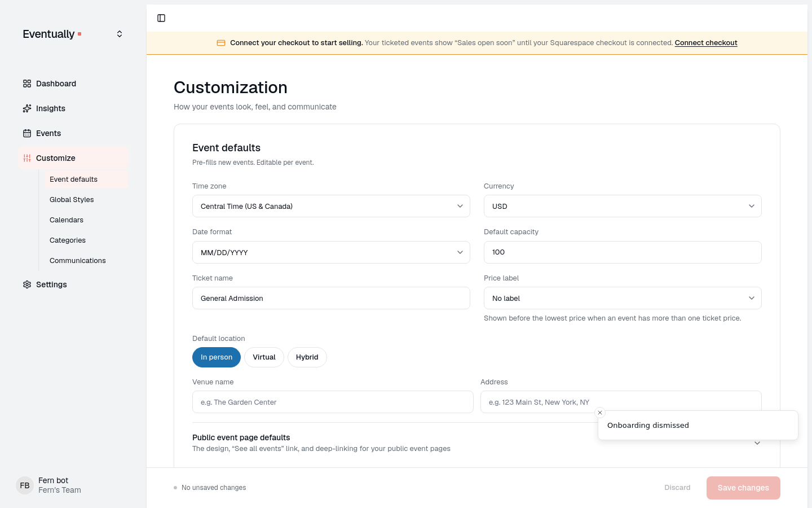Go to Categories subsection
This screenshot has width=812, height=508.
[x=86, y=240]
